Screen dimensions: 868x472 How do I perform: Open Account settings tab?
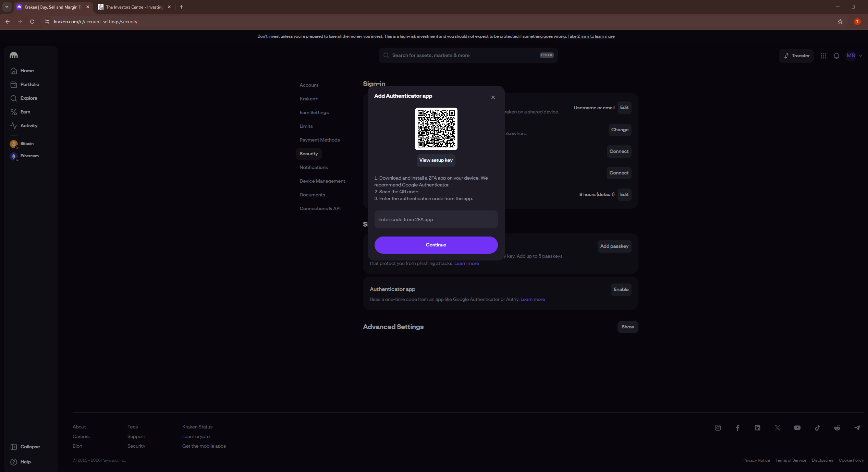coord(309,85)
